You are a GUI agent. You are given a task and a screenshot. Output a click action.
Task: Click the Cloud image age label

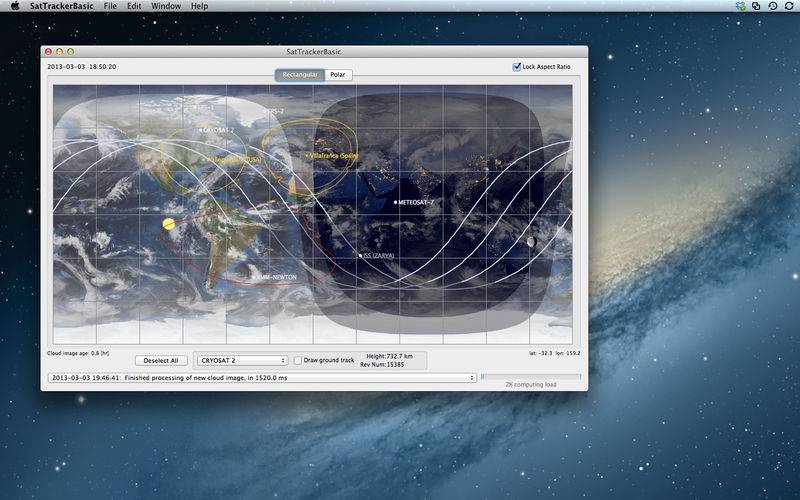pyautogui.click(x=78, y=353)
